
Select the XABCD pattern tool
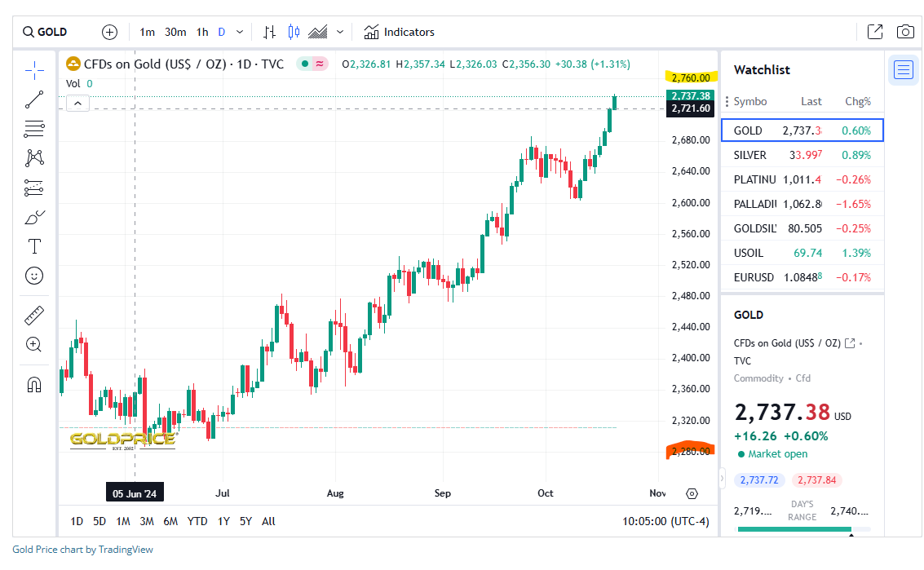tap(34, 158)
